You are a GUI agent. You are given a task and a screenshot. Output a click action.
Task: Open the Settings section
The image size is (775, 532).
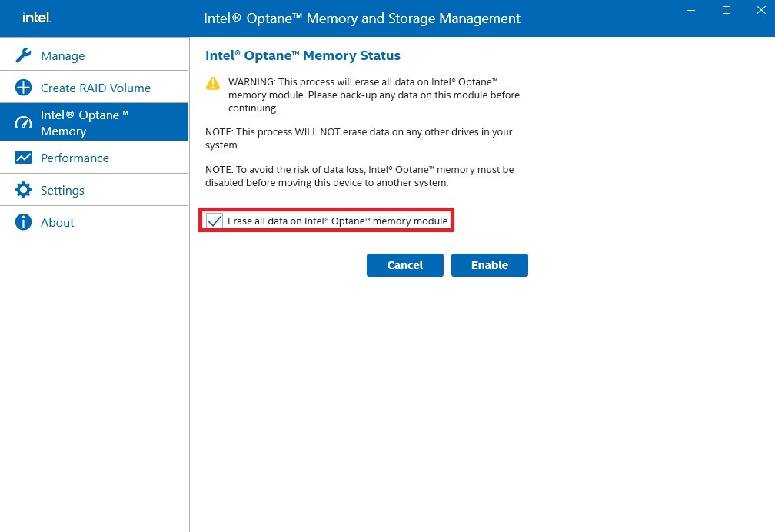point(62,190)
